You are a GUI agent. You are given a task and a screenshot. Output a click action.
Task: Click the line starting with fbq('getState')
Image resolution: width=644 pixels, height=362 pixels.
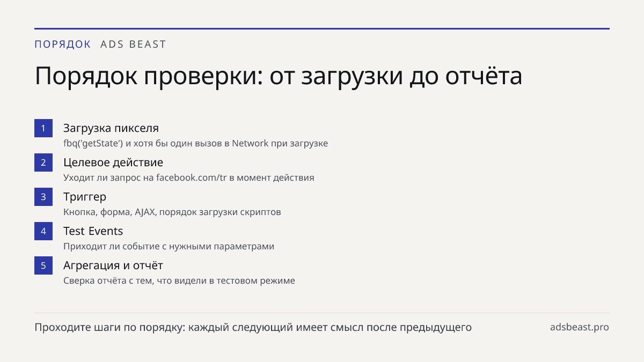(195, 144)
